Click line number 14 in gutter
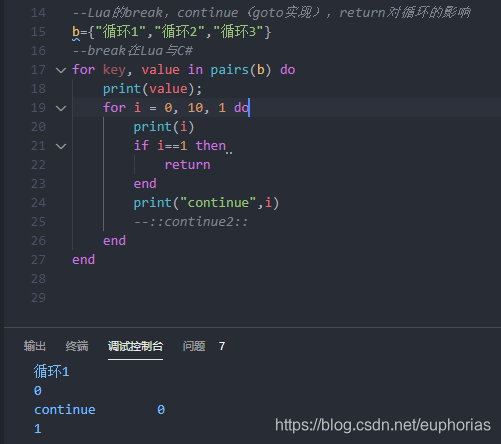501x444 pixels. tap(38, 13)
